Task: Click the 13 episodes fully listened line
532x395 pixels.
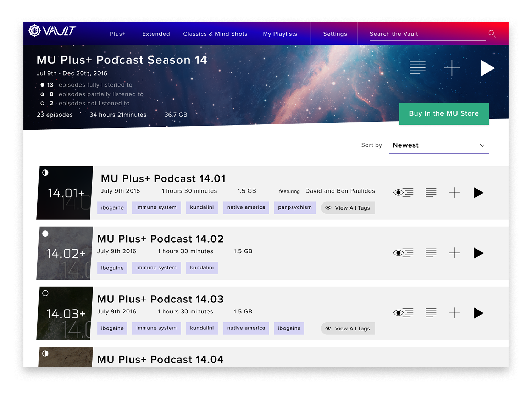Action: point(86,85)
